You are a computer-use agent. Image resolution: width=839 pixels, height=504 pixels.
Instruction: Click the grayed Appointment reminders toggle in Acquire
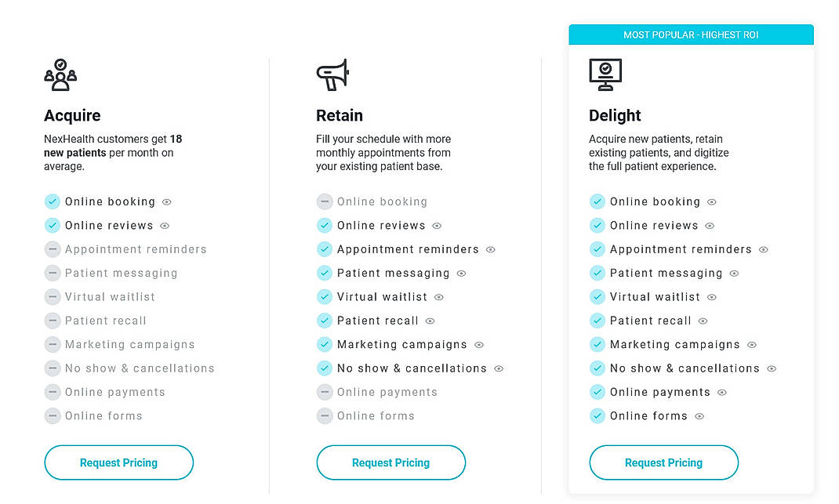click(x=53, y=249)
